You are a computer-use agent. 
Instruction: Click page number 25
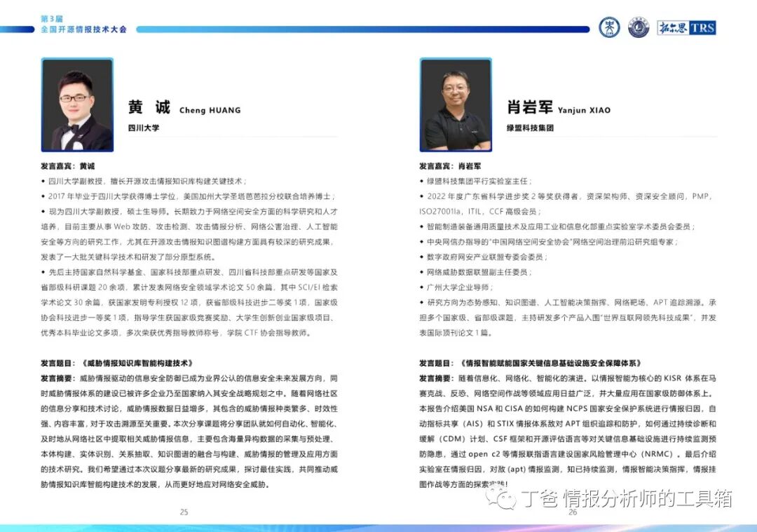184,512
